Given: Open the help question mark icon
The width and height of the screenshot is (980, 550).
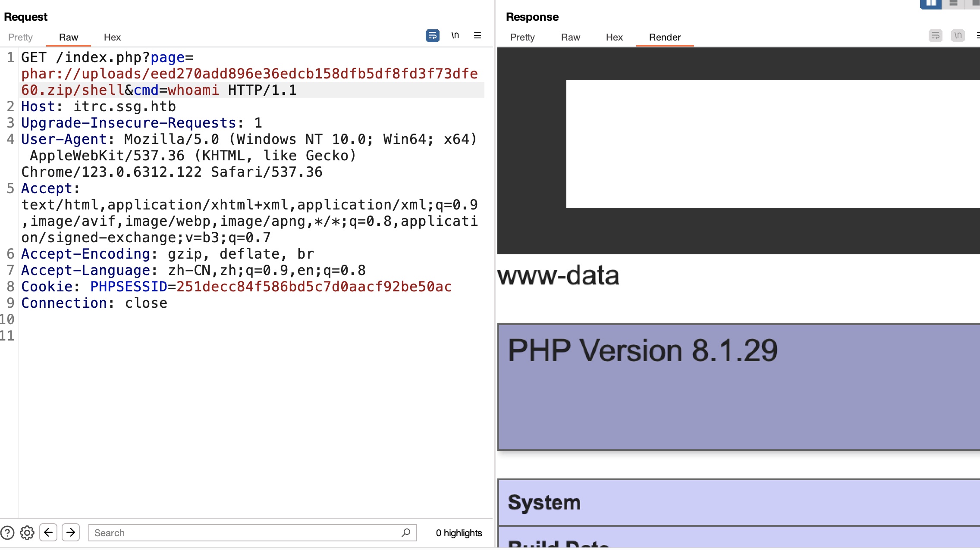Looking at the screenshot, I should [x=7, y=533].
